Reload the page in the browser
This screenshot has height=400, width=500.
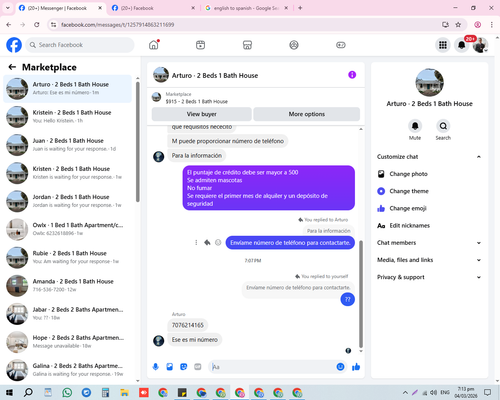(x=37, y=25)
